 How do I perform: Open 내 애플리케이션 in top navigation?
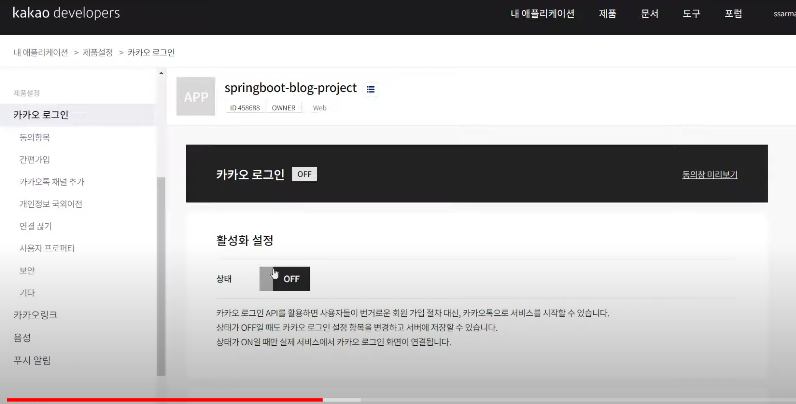pyautogui.click(x=542, y=14)
